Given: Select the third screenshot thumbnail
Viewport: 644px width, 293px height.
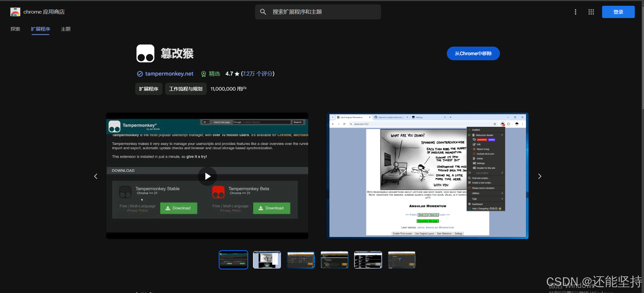Looking at the screenshot, I should [301, 260].
